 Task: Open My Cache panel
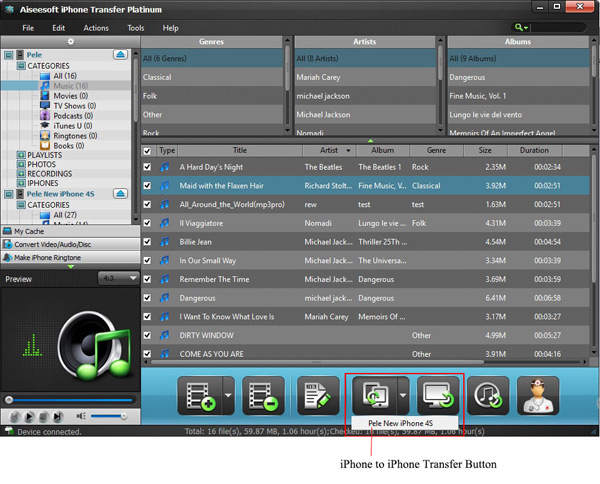point(71,231)
